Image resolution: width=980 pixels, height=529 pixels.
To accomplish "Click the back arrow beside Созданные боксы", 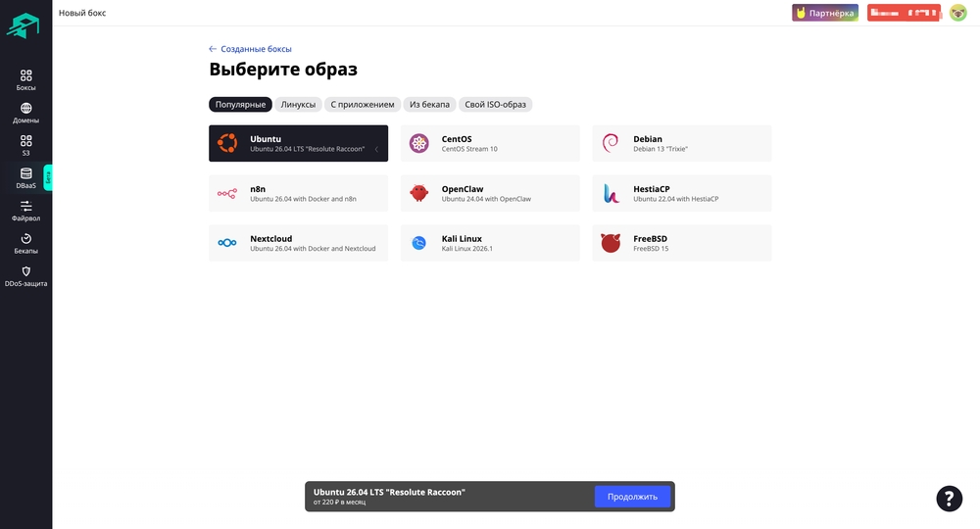I will pyautogui.click(x=213, y=49).
